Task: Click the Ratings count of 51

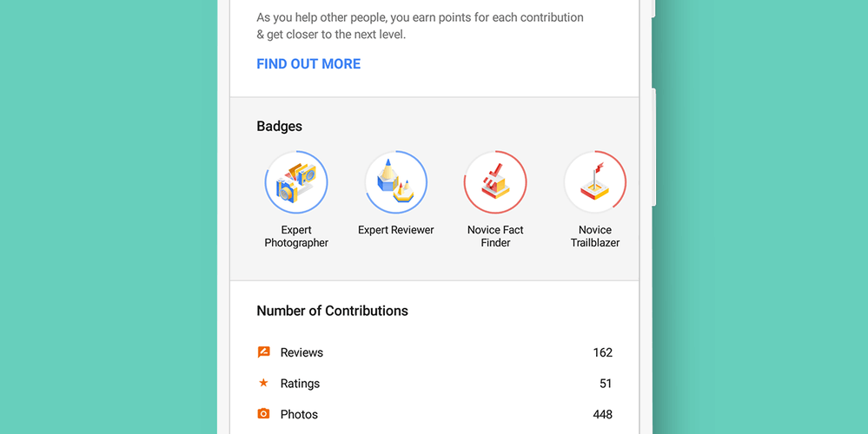Action: [x=606, y=384]
